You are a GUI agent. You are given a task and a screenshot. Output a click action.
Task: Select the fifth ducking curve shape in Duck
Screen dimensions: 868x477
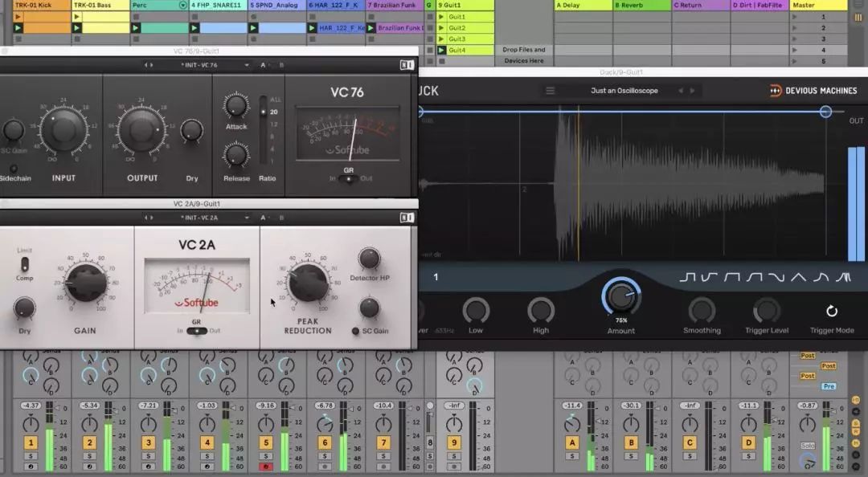pos(776,277)
